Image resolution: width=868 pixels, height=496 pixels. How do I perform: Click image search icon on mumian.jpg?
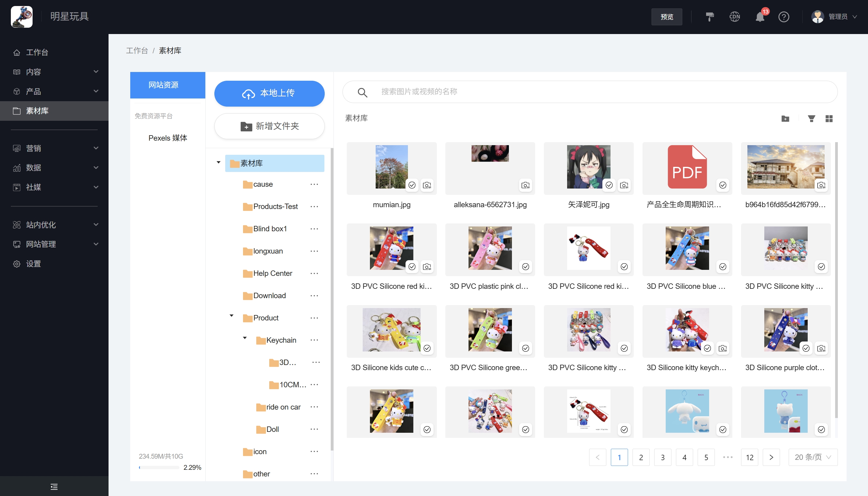click(427, 185)
